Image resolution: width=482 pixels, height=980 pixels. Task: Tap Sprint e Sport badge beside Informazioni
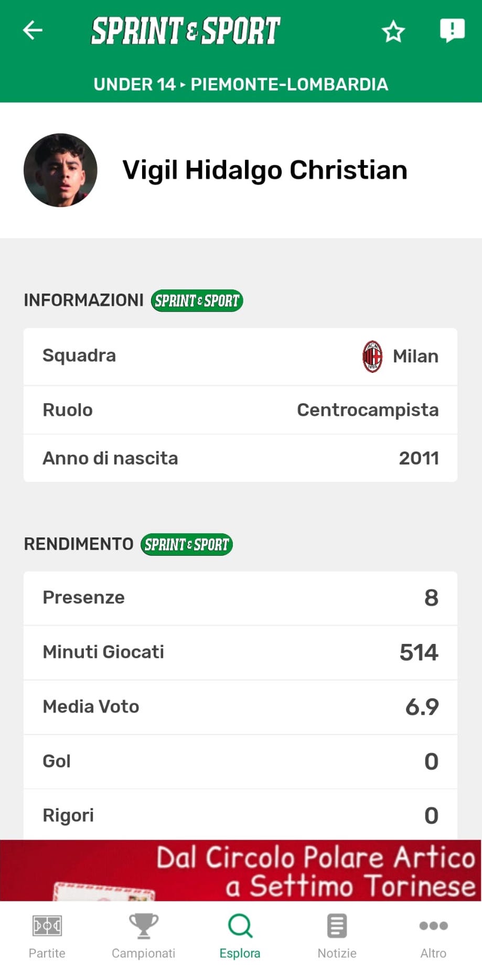197,301
